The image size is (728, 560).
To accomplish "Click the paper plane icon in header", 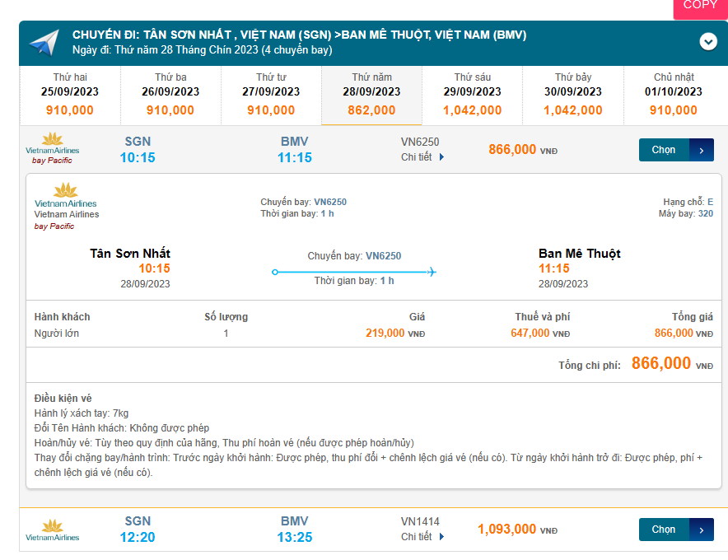I will (x=44, y=42).
